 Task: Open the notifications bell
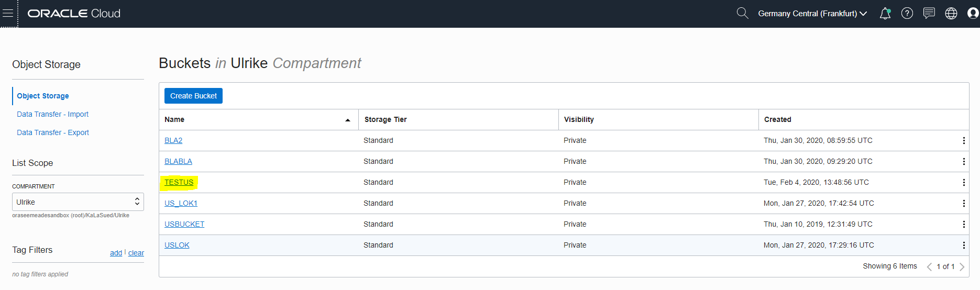coord(885,14)
